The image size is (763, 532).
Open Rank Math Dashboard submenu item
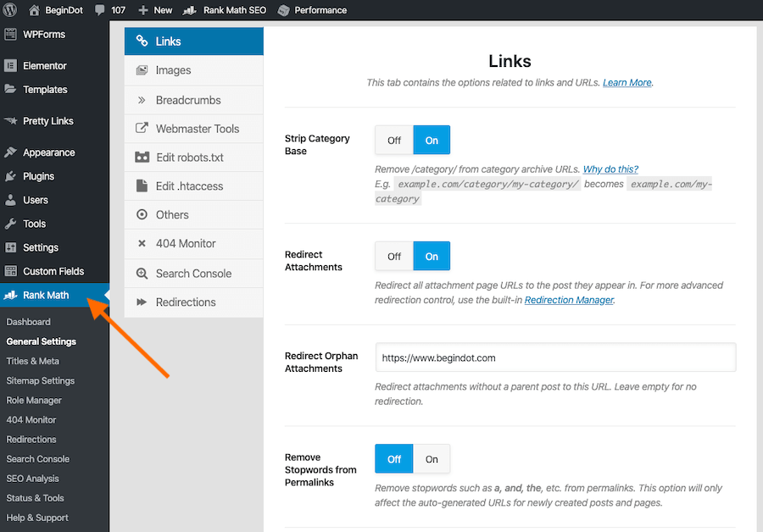[x=28, y=322]
